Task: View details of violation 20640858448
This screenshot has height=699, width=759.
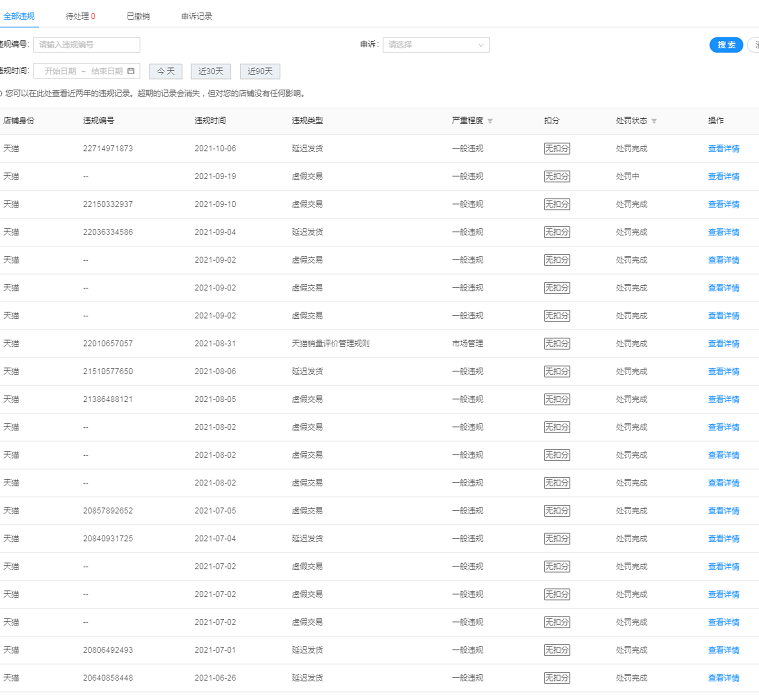Action: coord(724,678)
